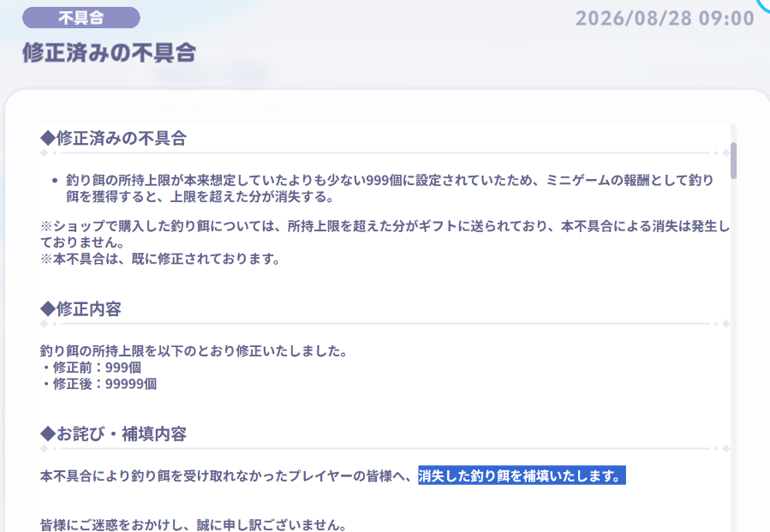
Task: Click the notice title 修正済みの不具合 at the top
Action: (109, 52)
